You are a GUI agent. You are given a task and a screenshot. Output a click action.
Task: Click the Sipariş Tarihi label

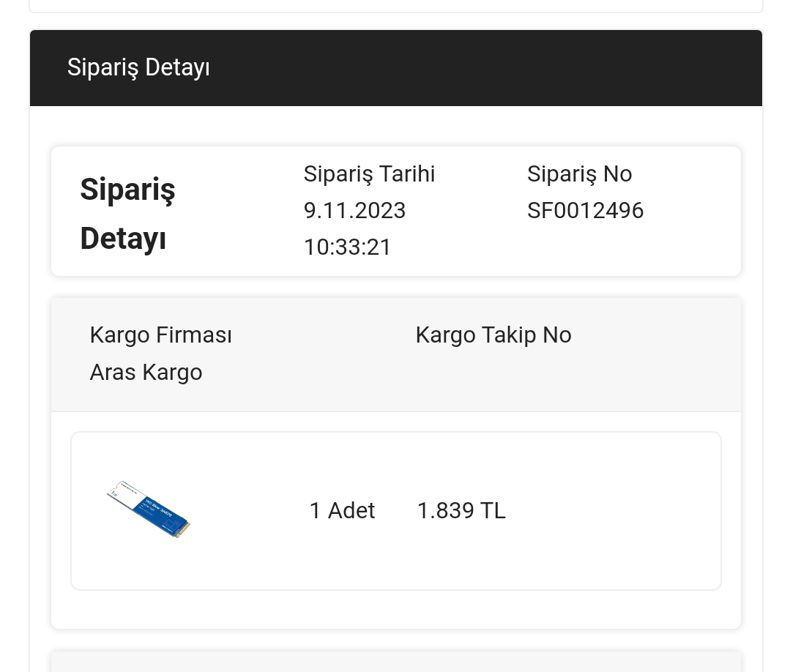369,174
